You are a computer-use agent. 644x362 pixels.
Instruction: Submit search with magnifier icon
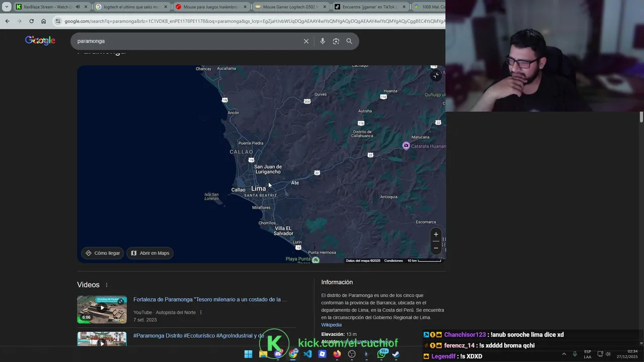pos(349,41)
